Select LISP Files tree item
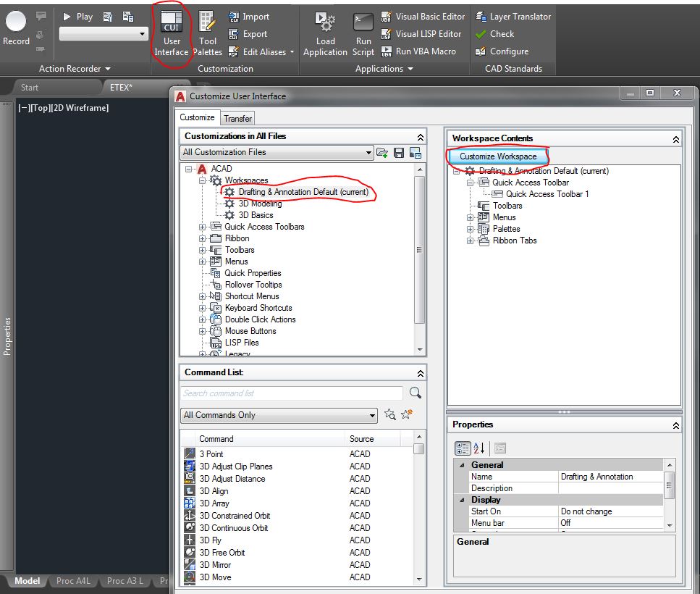700x594 pixels. coord(242,343)
